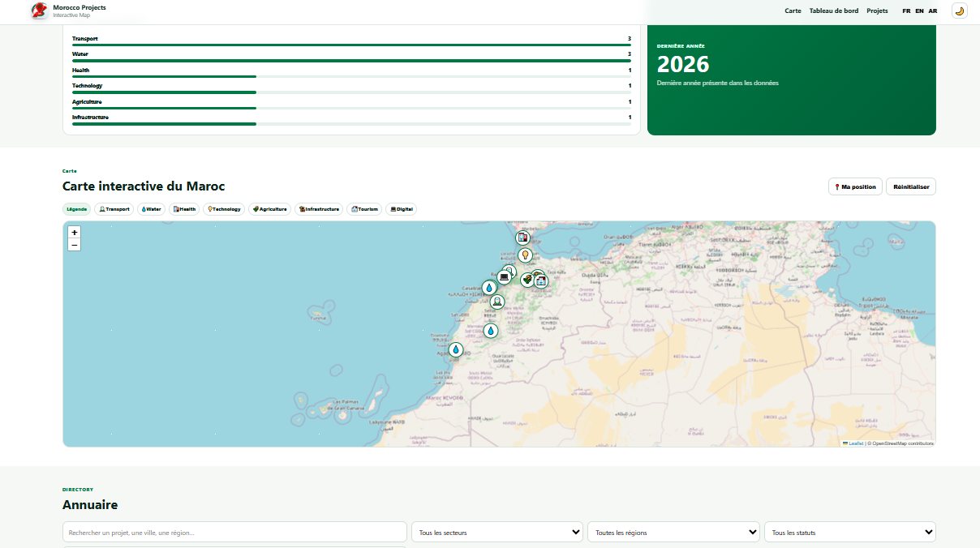Open the laptop digital marker near Rabat
Viewport: 980px width, 548px height.
pos(504,277)
